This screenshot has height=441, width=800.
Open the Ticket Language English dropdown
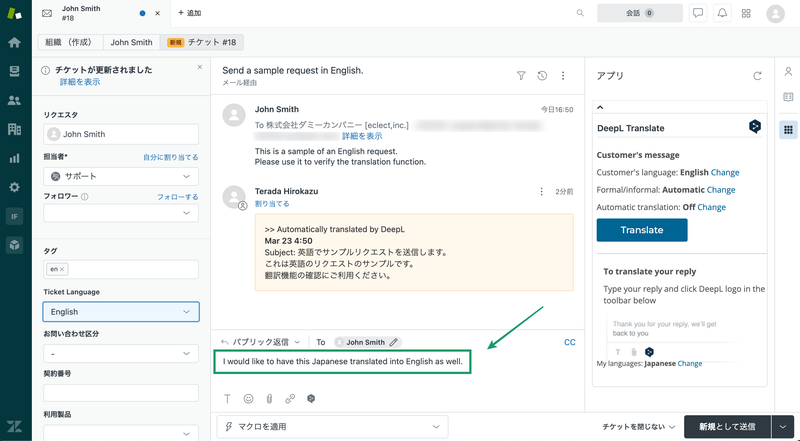[121, 311]
